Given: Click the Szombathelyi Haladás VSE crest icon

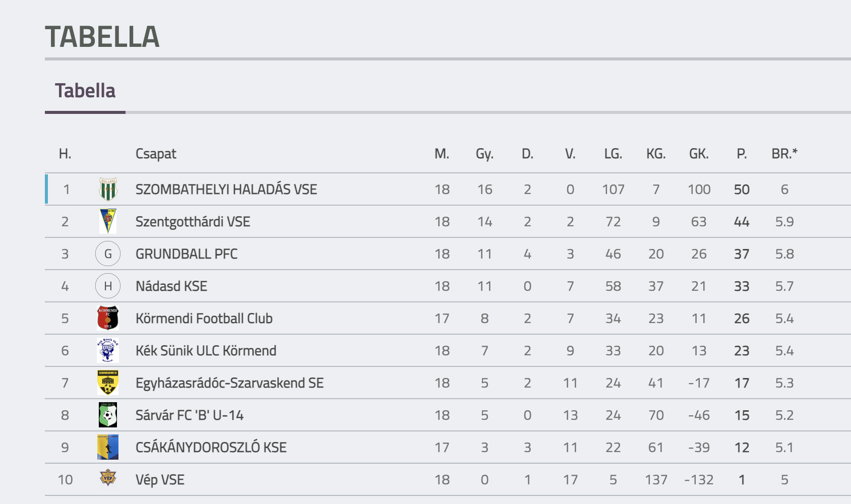Looking at the screenshot, I should [108, 190].
